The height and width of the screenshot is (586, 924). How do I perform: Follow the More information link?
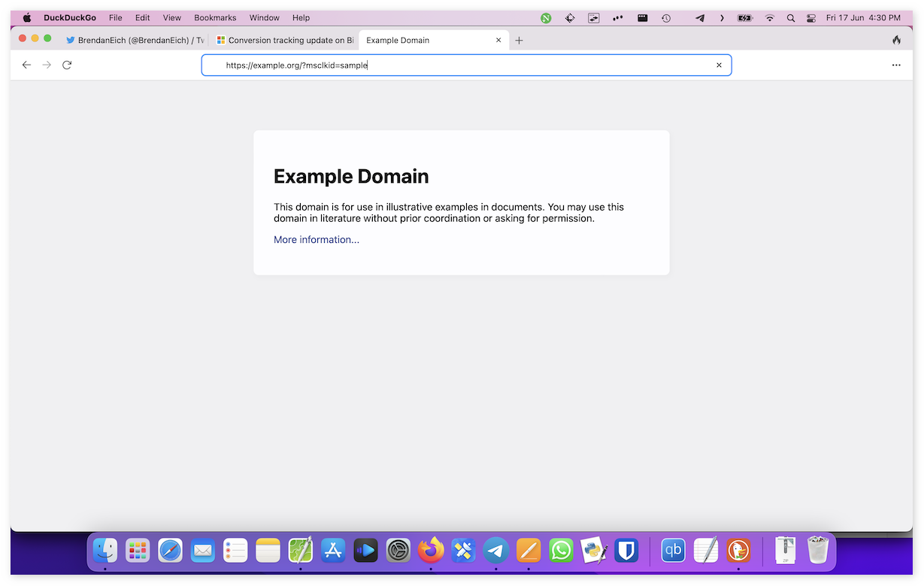click(317, 240)
